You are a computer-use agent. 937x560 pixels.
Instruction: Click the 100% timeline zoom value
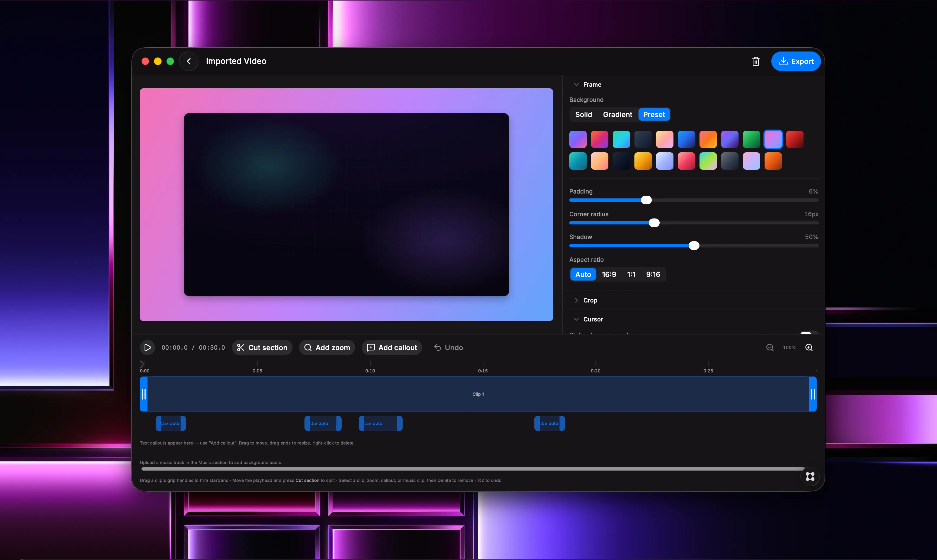click(789, 347)
